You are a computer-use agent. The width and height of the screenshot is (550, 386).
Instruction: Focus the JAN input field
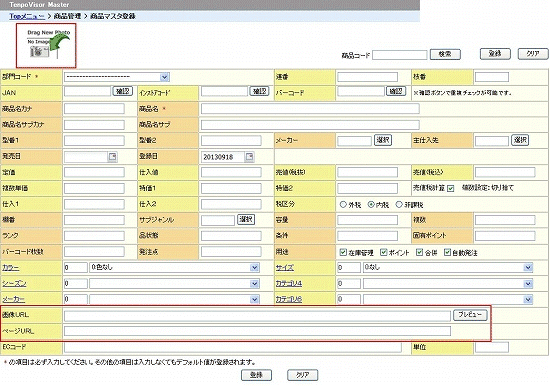(x=88, y=92)
